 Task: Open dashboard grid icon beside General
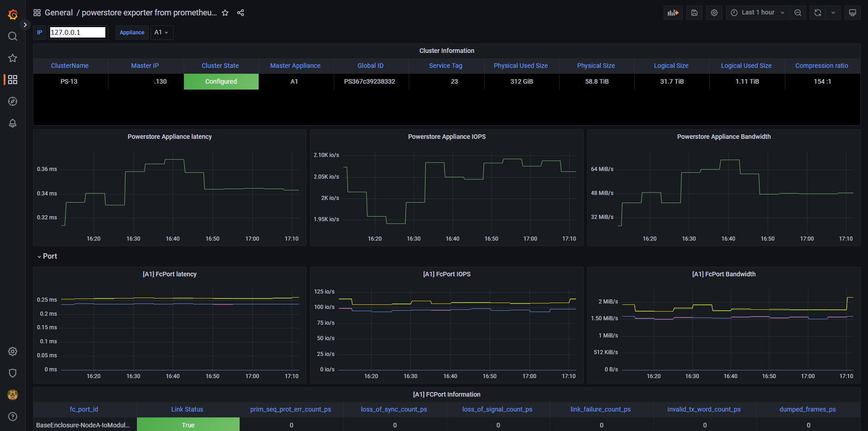pos(37,13)
